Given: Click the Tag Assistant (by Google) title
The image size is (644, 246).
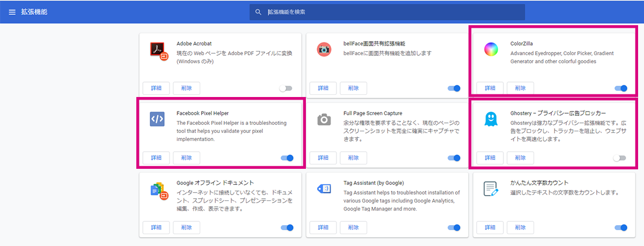Looking at the screenshot, I should point(374,183).
